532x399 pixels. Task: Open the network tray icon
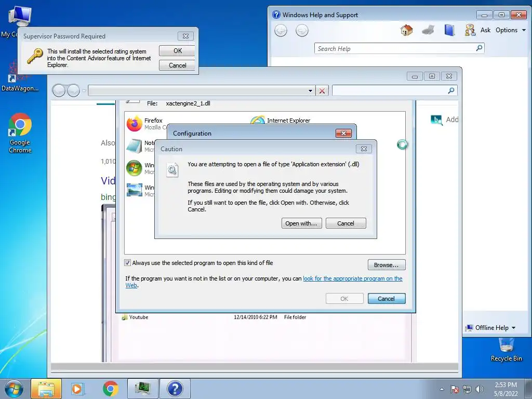coord(467,389)
